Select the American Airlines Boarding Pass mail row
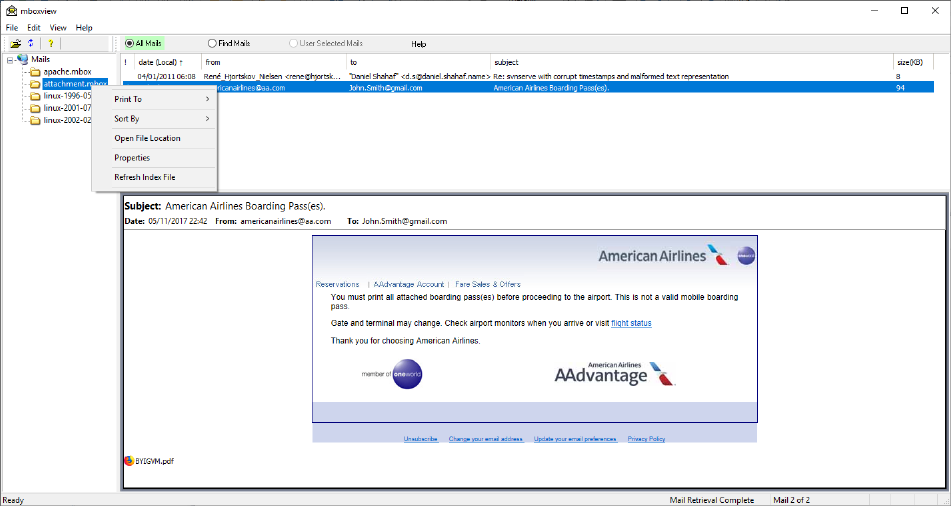Screen dimensions: 951x506 pos(528,88)
